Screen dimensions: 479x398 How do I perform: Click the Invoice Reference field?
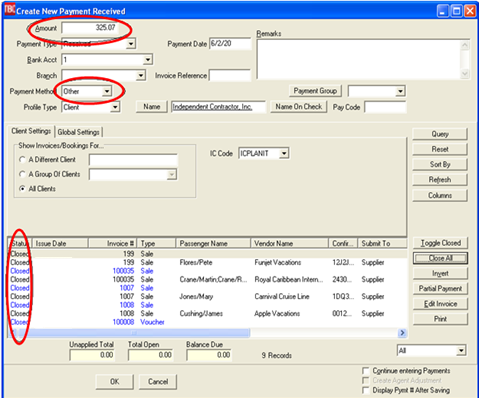230,76
